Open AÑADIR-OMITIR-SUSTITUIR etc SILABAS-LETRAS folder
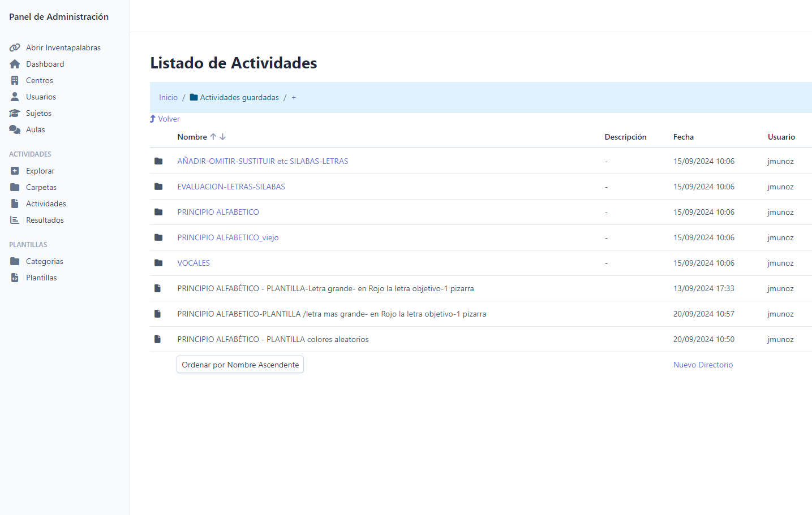Image resolution: width=812 pixels, height=515 pixels. (x=263, y=161)
